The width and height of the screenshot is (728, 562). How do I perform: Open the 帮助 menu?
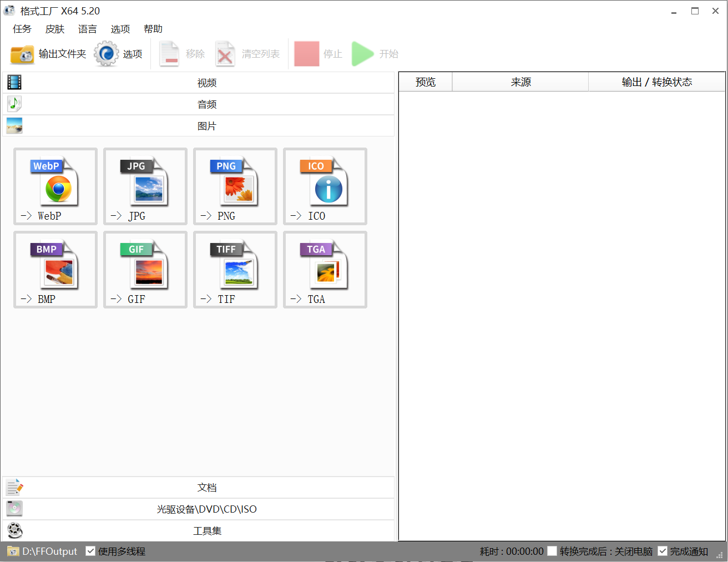(x=153, y=29)
